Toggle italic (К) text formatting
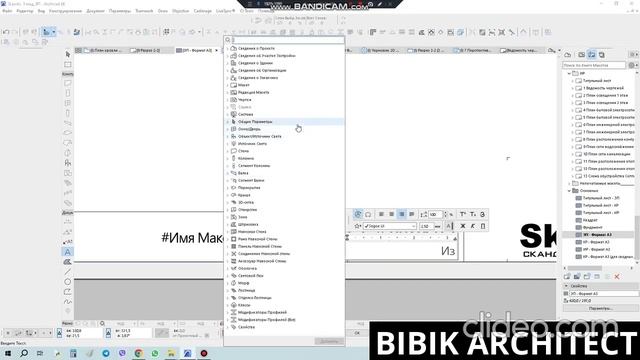 coord(473,226)
